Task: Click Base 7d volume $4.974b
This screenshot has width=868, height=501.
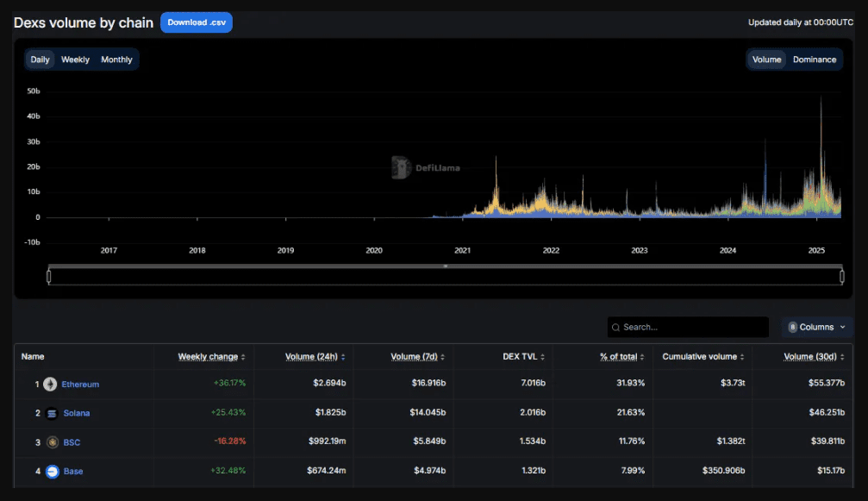Action: pyautogui.click(x=429, y=471)
